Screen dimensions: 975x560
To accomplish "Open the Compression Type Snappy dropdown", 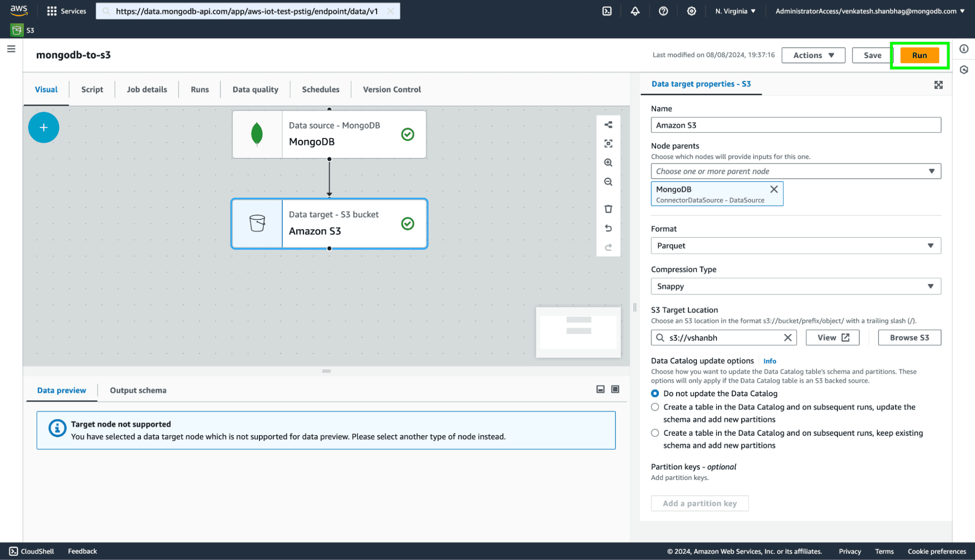I will pyautogui.click(x=795, y=286).
